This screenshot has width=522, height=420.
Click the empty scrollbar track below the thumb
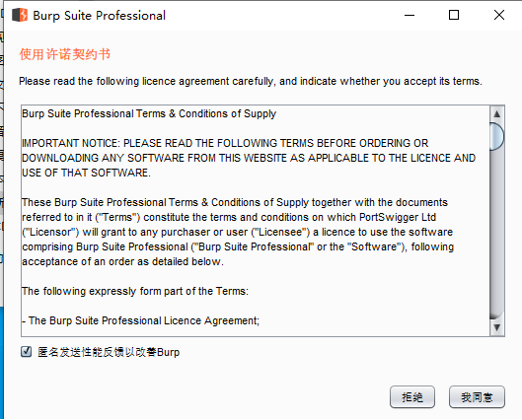tap(497, 235)
